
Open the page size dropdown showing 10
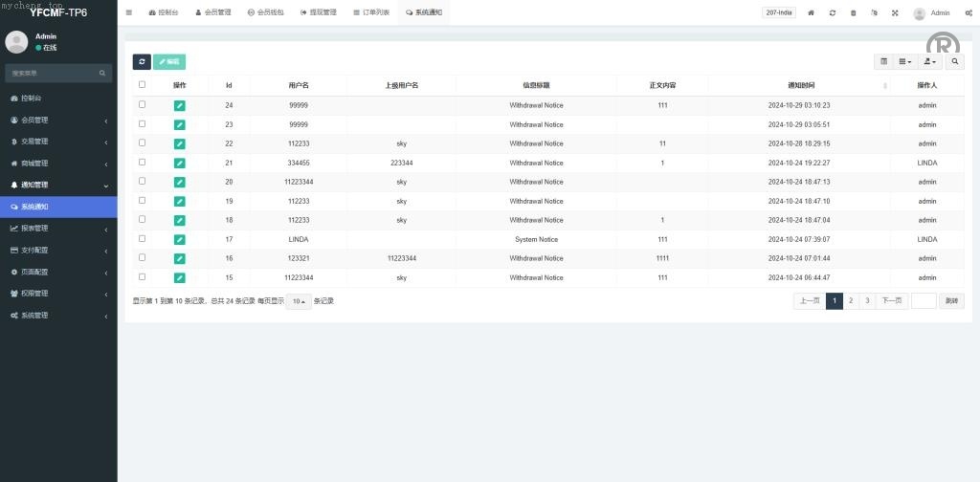[x=298, y=301]
